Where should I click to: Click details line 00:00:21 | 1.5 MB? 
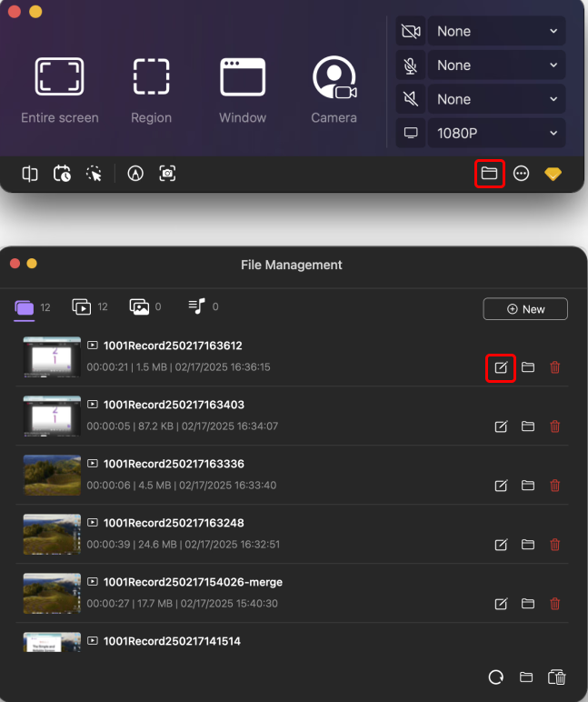pos(178,367)
